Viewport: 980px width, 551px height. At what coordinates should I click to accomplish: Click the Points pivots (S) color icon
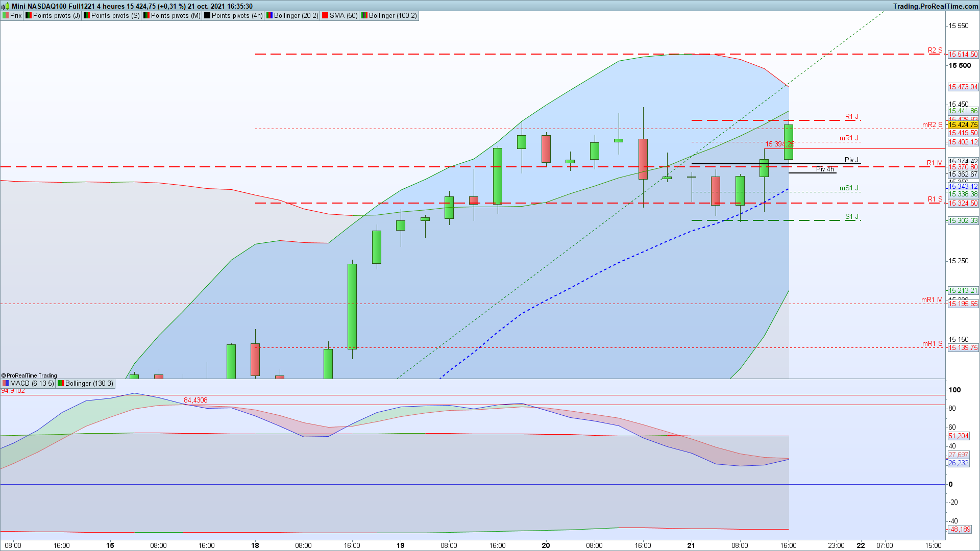(x=87, y=16)
